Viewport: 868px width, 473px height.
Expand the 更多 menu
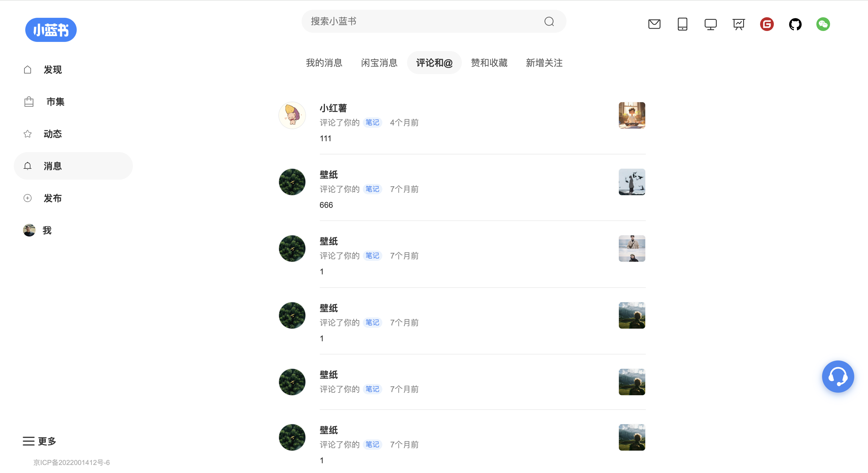[39, 441]
